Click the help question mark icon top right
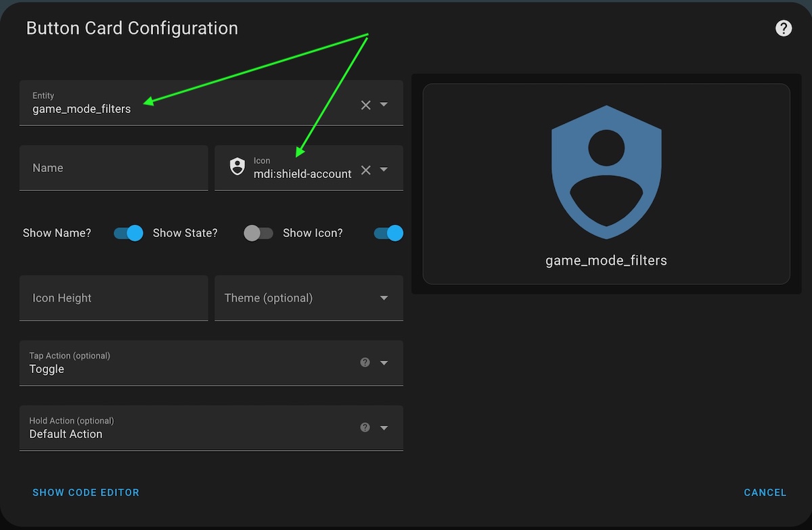Image resolution: width=812 pixels, height=530 pixels. [783, 28]
